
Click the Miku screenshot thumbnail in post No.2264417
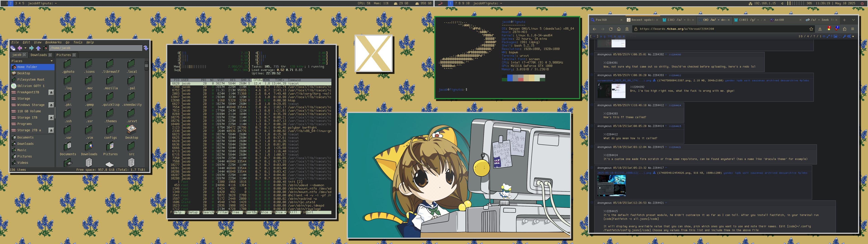[611, 186]
